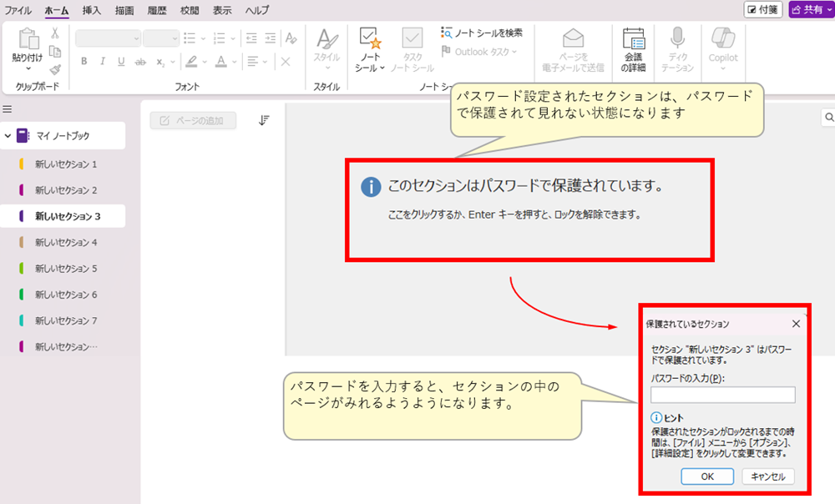Click the パスワードの入力 password field
Screen dimensions: 835x504
click(x=722, y=396)
